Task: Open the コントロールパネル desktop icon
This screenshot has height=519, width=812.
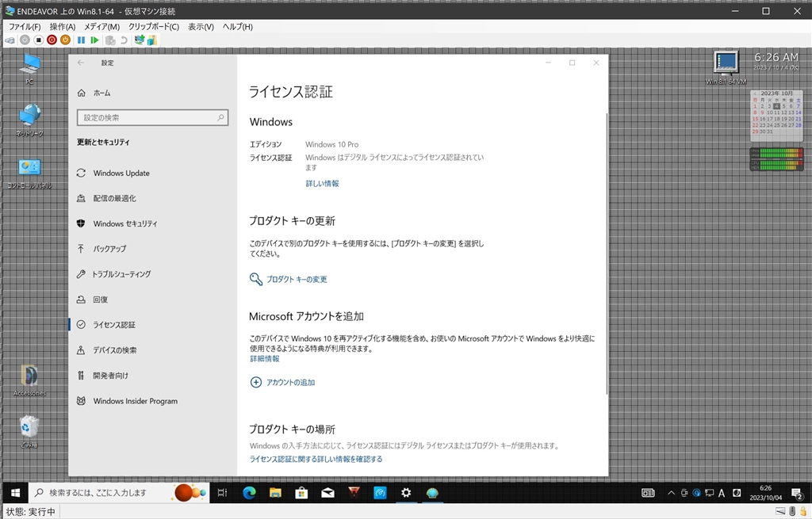Action: (x=29, y=174)
